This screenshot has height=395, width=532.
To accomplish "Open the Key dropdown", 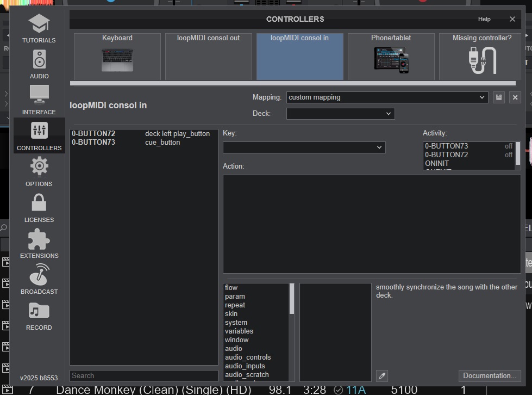I will (x=304, y=147).
